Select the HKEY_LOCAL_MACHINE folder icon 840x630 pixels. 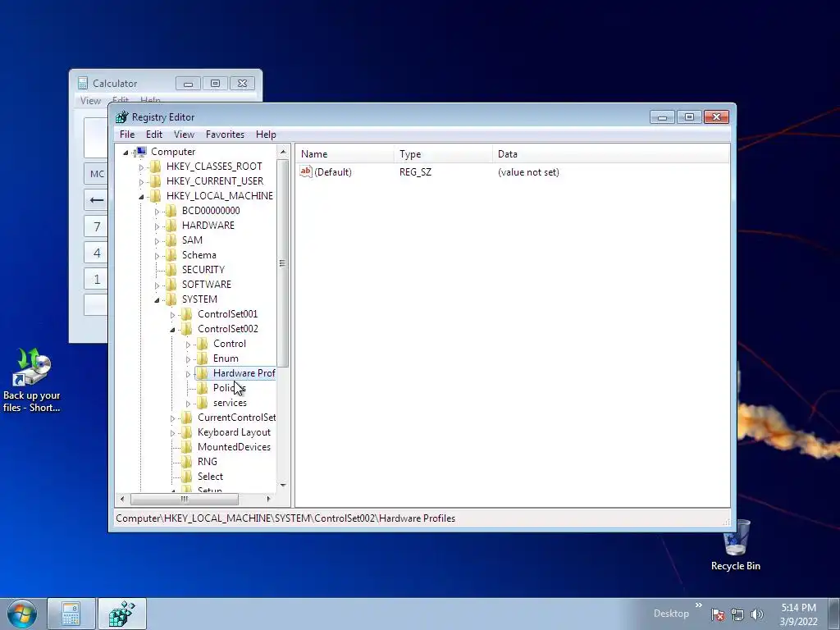click(155, 196)
